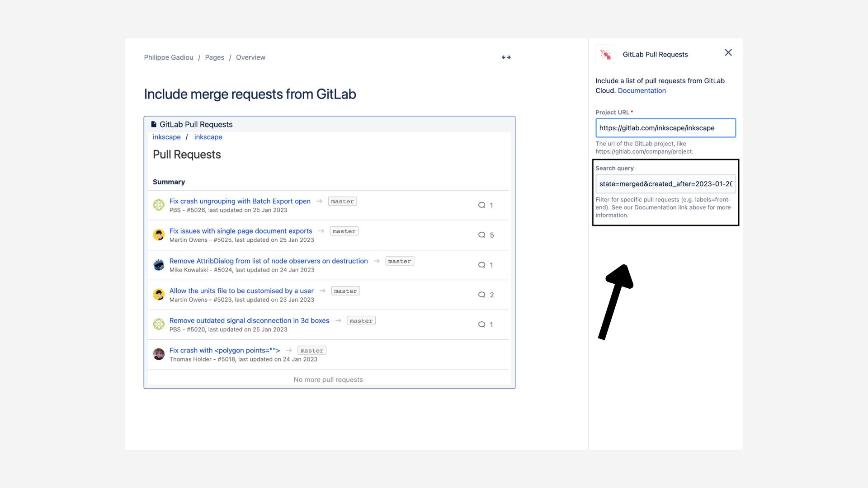Click the page icon beside GitLab Pull Requests title
The height and width of the screenshot is (488, 868).
coord(154,124)
